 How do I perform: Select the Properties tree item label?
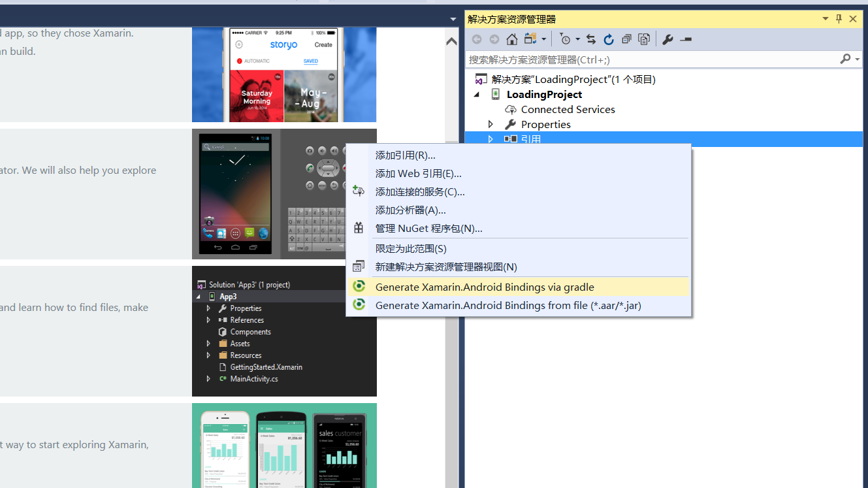click(546, 124)
